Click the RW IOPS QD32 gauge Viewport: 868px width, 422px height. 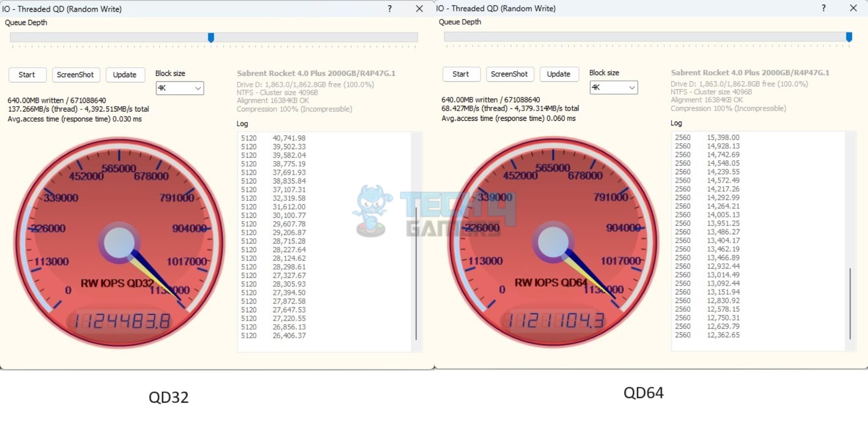[120, 242]
